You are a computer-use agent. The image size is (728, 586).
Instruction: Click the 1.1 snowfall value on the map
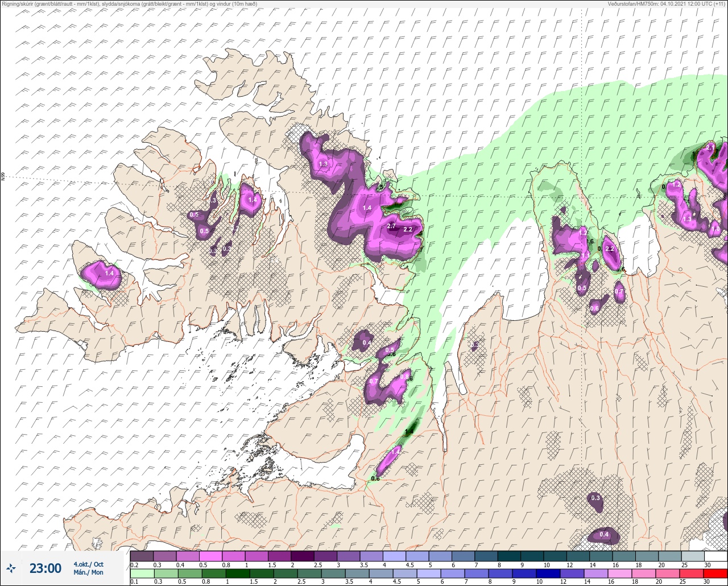tap(586, 255)
